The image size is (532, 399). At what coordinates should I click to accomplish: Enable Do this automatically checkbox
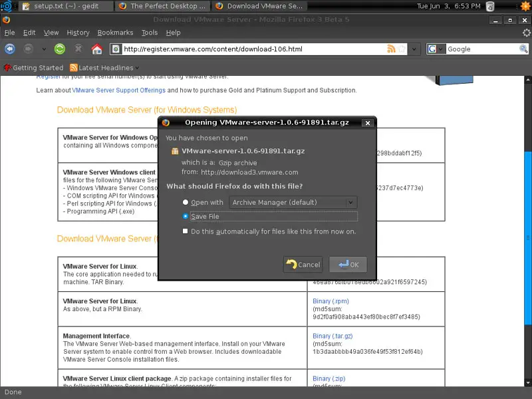click(x=186, y=231)
